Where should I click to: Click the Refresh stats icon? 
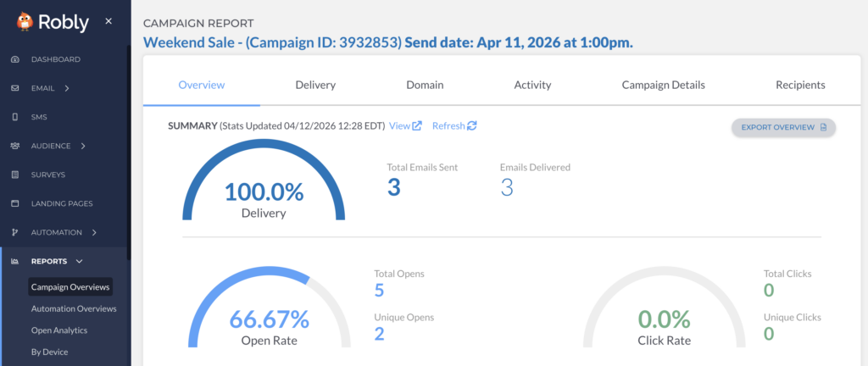tap(471, 126)
